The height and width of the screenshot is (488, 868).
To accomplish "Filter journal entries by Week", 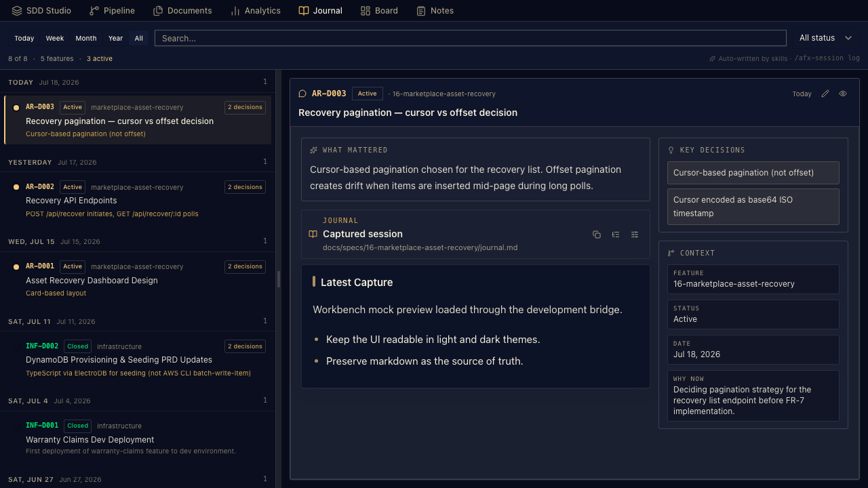I will (x=55, y=39).
